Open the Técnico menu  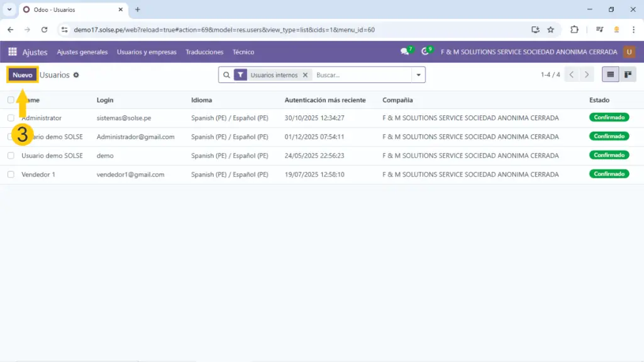[243, 52]
